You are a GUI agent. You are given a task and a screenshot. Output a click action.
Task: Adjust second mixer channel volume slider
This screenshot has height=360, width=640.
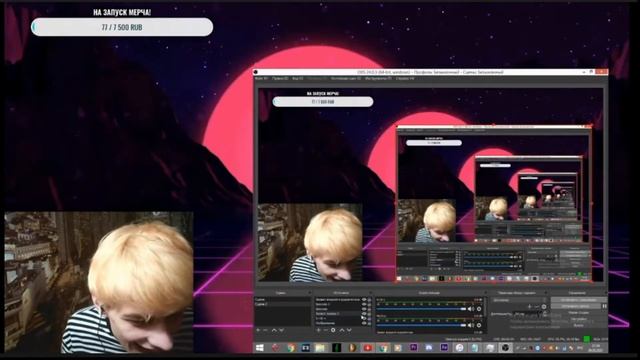421,325
